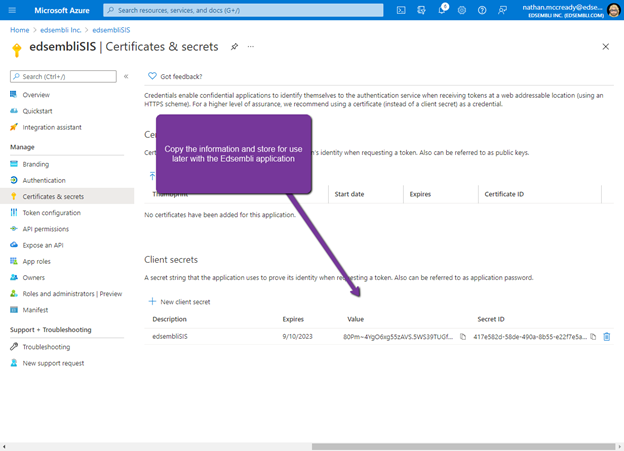Open the feedback icon in top bar
Image resolution: width=624 pixels, height=451 pixels.
(502, 10)
